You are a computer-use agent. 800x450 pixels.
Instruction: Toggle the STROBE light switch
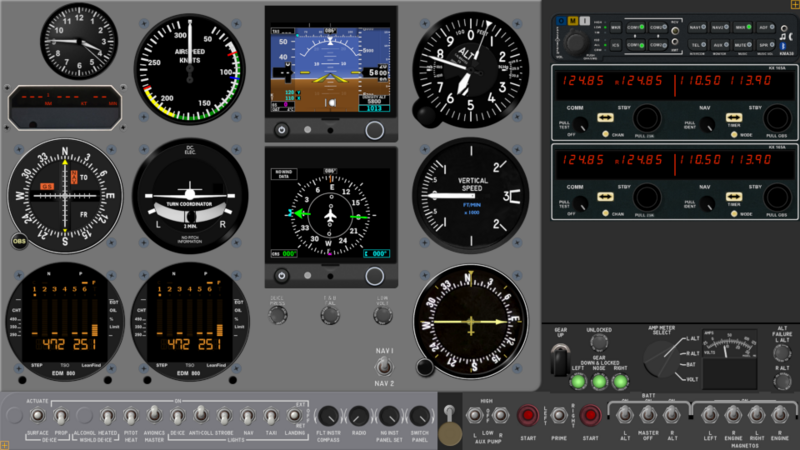point(224,416)
